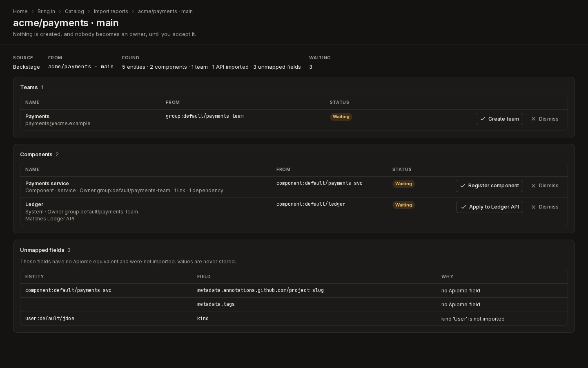
Task: Click the Unmapped fields heading
Action: pos(42,250)
